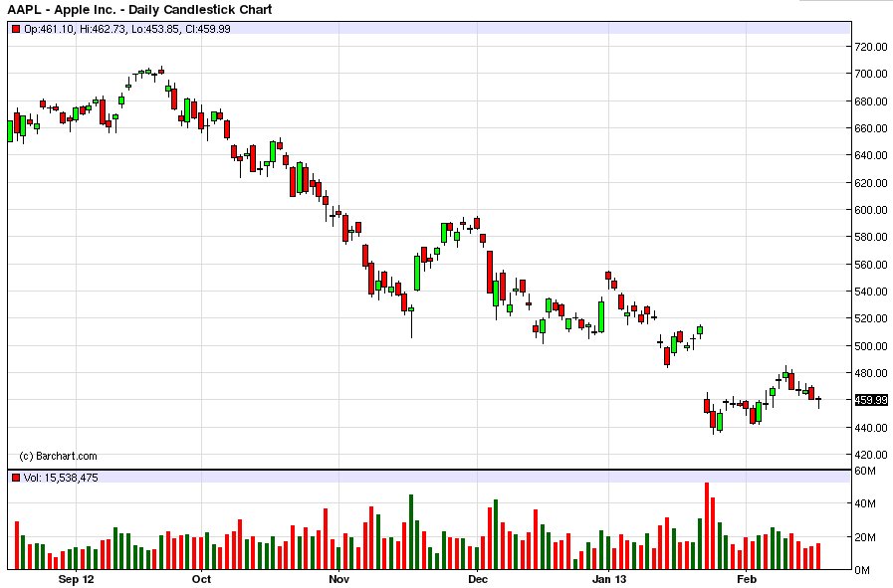Click the 0M volume axis label
The image size is (893, 588).
point(862,570)
